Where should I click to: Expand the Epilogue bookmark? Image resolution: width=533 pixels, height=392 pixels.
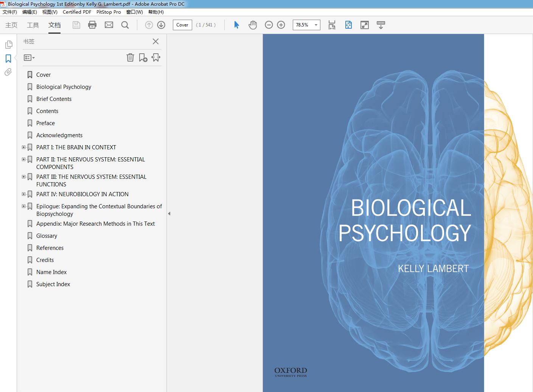click(24, 206)
